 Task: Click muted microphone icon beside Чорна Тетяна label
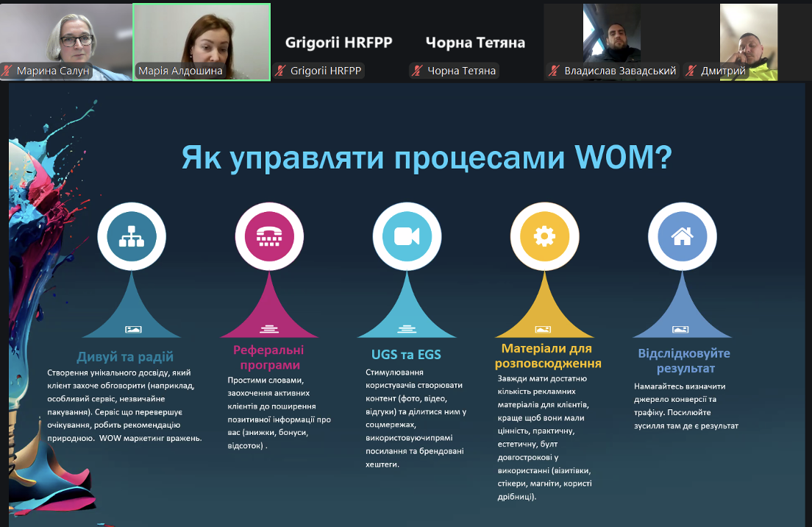(418, 71)
